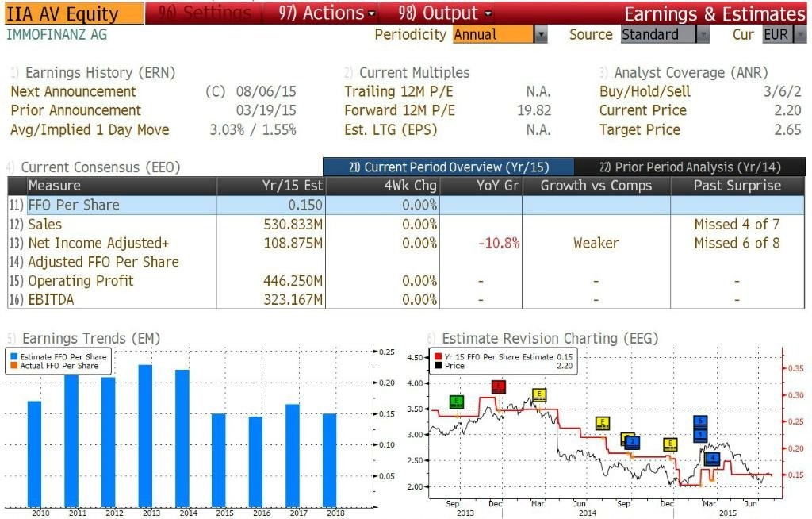Click the blue stacked estimate marker near Mar 2015

click(700, 429)
